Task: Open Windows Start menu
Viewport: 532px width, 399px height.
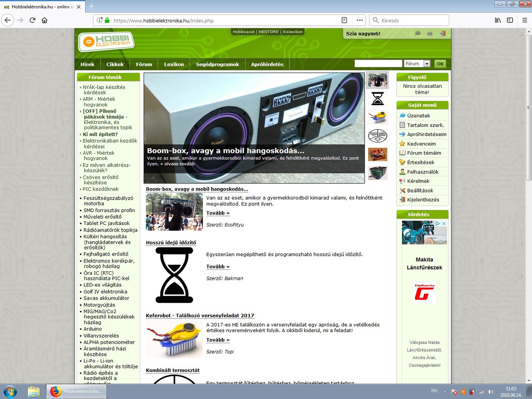Action: pos(10,391)
